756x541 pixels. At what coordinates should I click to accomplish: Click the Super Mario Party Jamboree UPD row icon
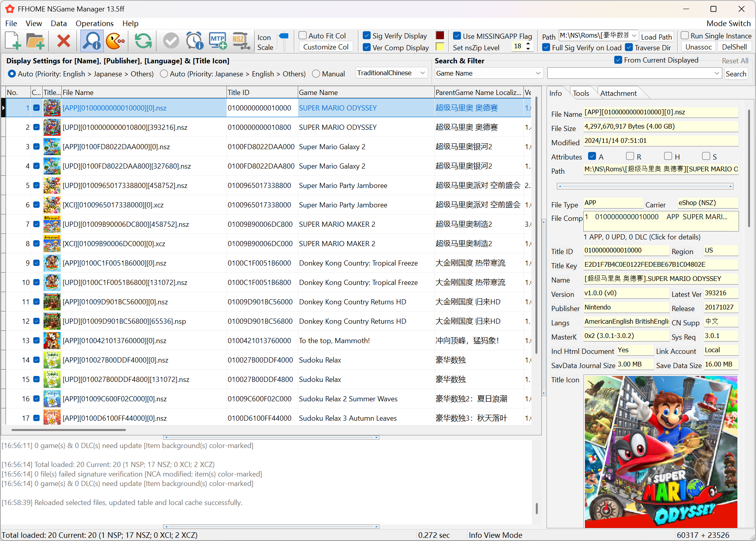coord(52,186)
